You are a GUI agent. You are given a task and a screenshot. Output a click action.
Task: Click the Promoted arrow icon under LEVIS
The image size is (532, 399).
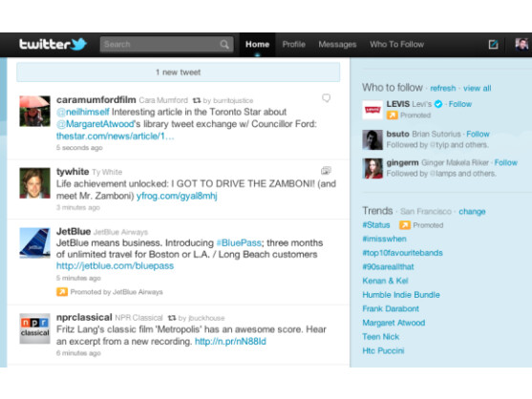click(393, 115)
